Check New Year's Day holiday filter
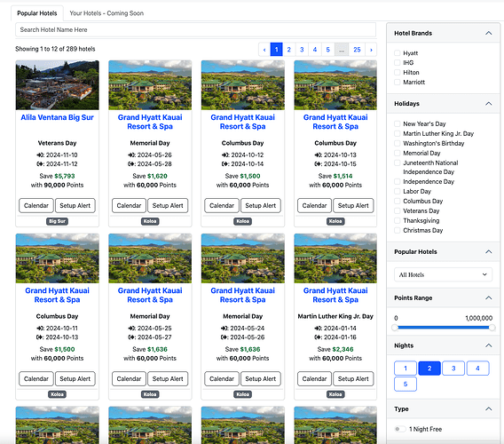Viewport: 504px width, 444px height. pos(398,123)
